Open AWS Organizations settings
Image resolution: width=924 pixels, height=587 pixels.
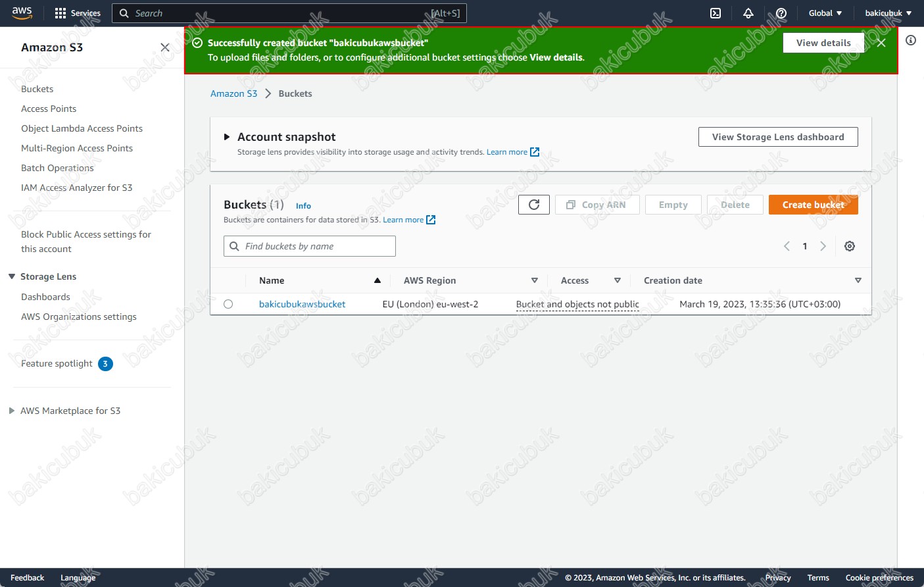click(x=79, y=317)
